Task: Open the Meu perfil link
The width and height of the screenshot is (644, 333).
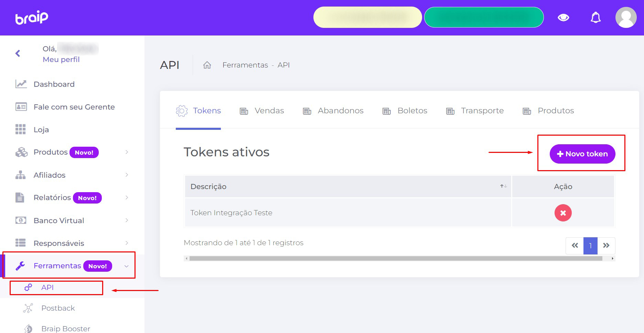Action: (x=61, y=60)
